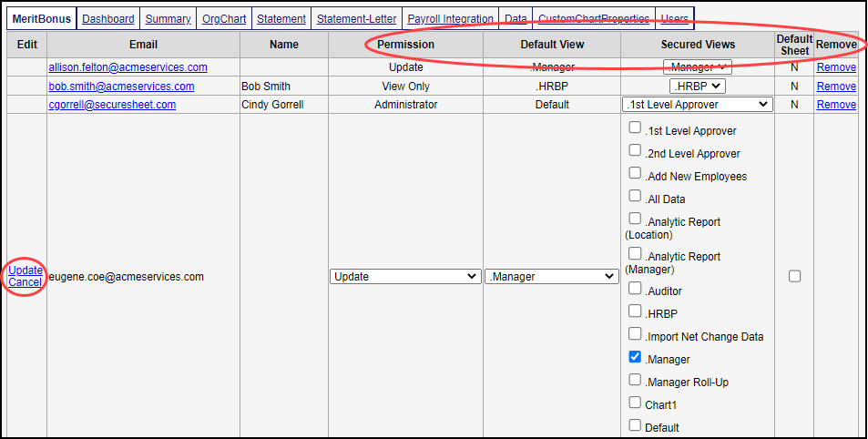Open the Update permission dropdown
This screenshot has height=439, width=868.
click(405, 276)
